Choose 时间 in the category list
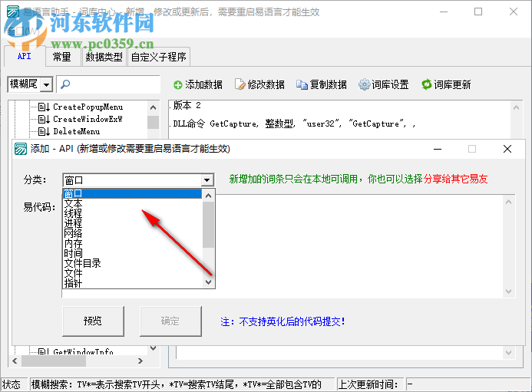This screenshot has width=532, height=392. [x=132, y=253]
